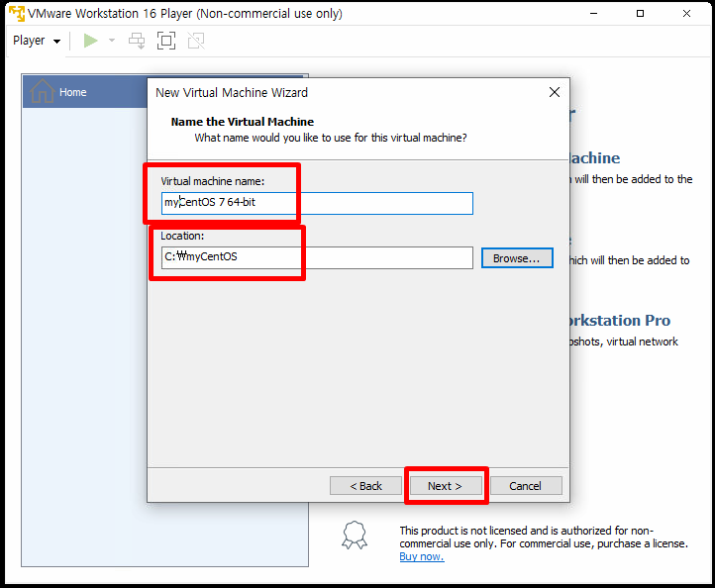Click Send Ctrl+Alt+Del toolbar icon
The image size is (715, 588).
pos(137,41)
